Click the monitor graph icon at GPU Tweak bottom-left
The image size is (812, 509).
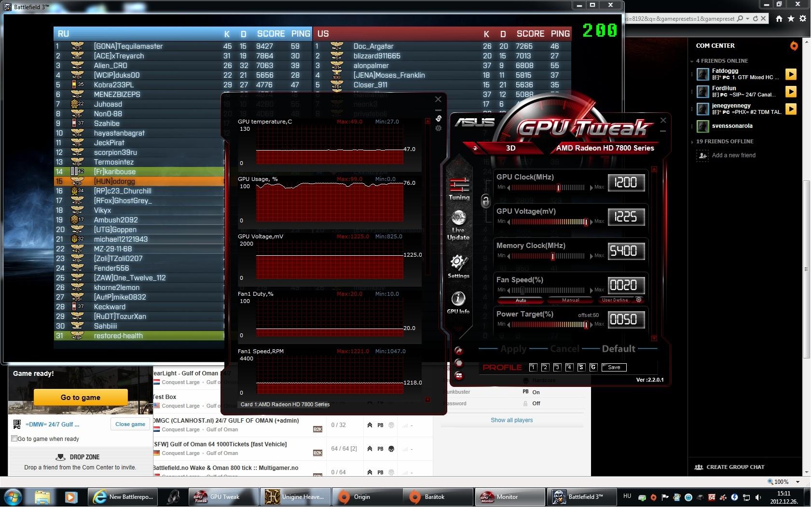[459, 375]
